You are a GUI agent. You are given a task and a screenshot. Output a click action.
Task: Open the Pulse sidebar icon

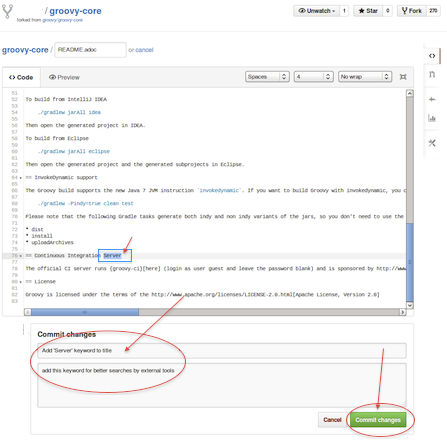point(432,99)
